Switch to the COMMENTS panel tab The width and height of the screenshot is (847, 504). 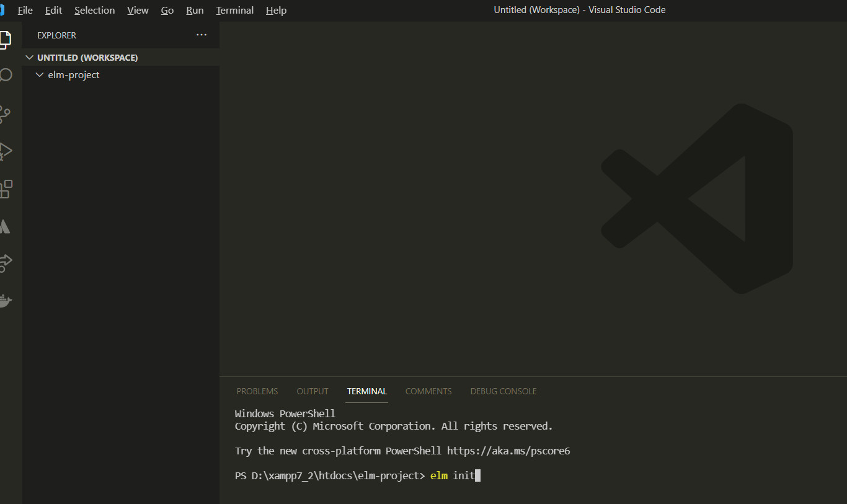[428, 391]
